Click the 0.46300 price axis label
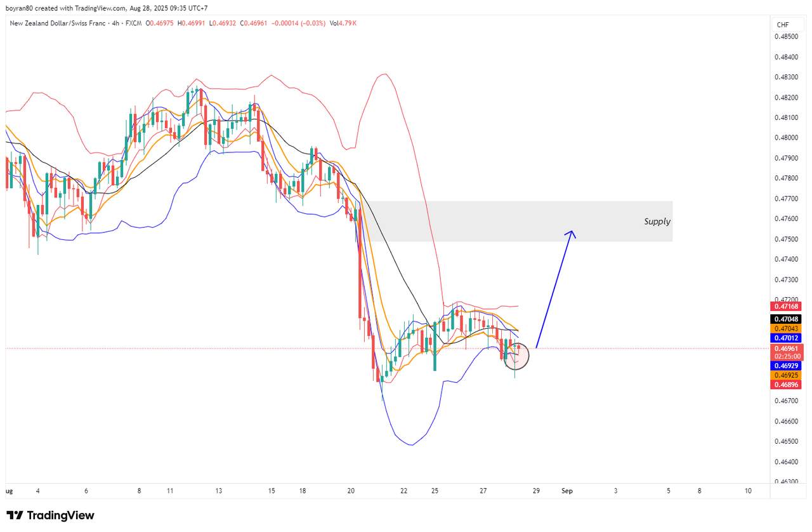The image size is (812, 532). point(787,482)
